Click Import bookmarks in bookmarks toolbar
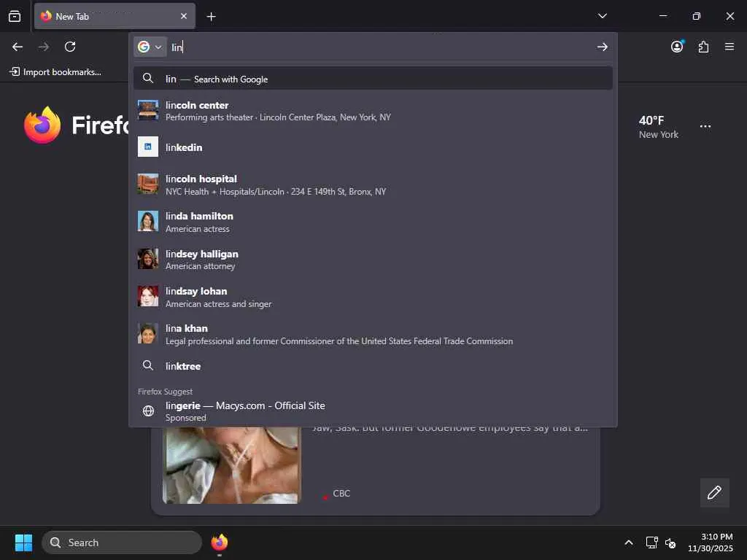 pyautogui.click(x=55, y=72)
